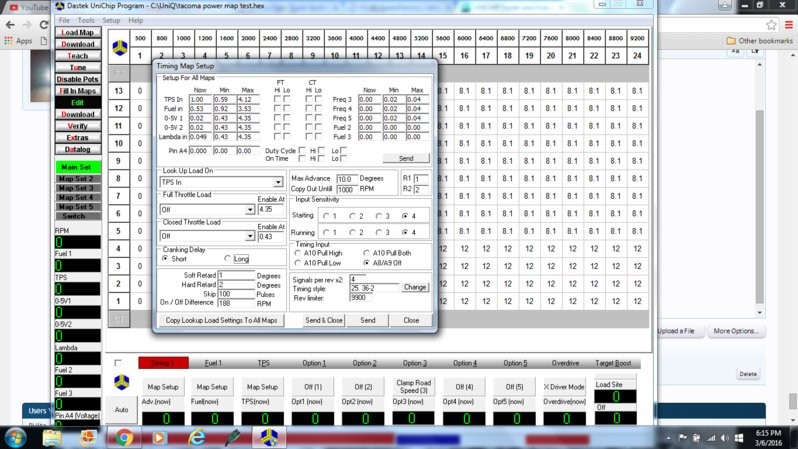The height and width of the screenshot is (449, 798).
Task: Select the Short cranking delay option
Action: coord(165,259)
